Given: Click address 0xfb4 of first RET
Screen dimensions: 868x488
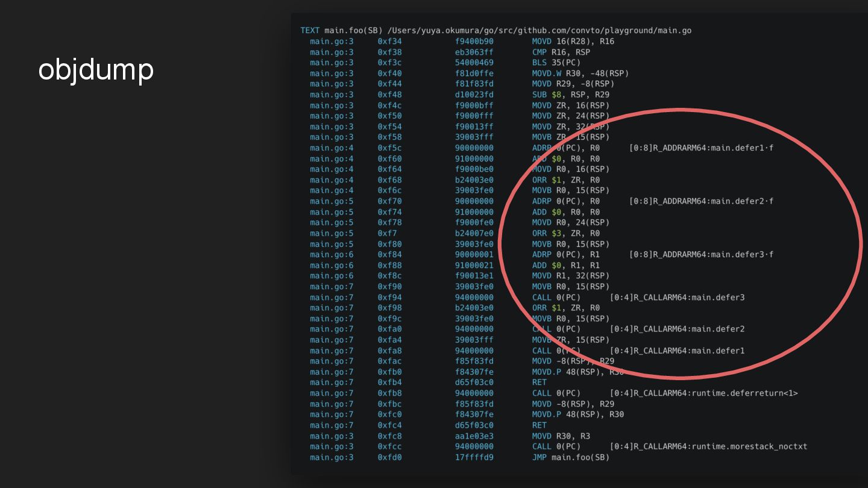Looking at the screenshot, I should 389,383.
